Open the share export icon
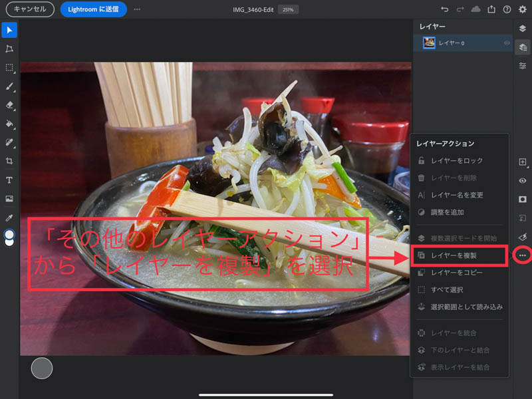Viewport: 532px width, 399px height. tap(491, 9)
